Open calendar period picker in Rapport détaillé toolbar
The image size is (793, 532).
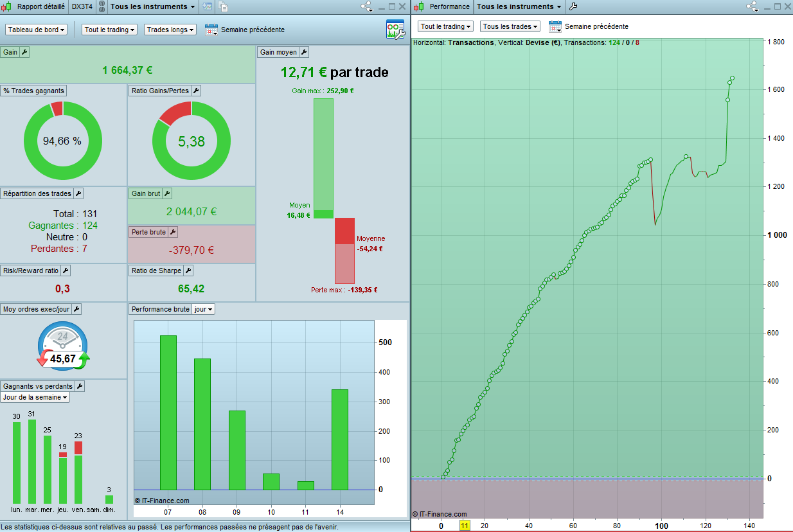pos(211,30)
